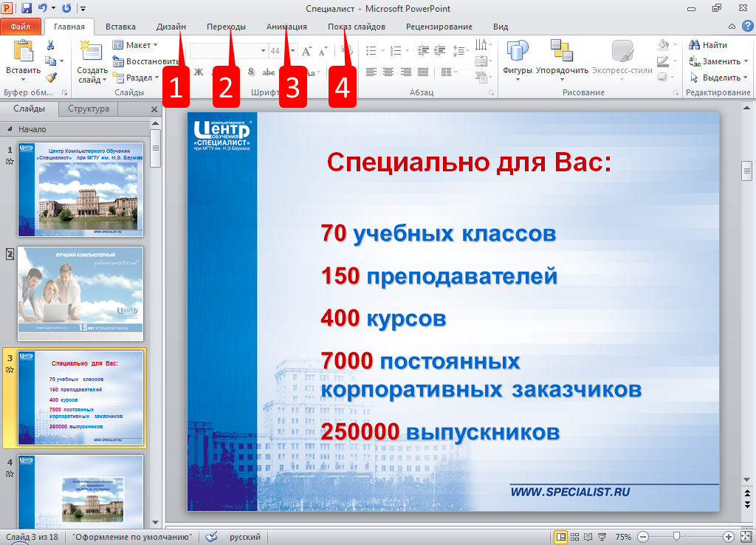756x545 pixels.
Task: Click the spell check icon in status bar
Action: tap(211, 537)
